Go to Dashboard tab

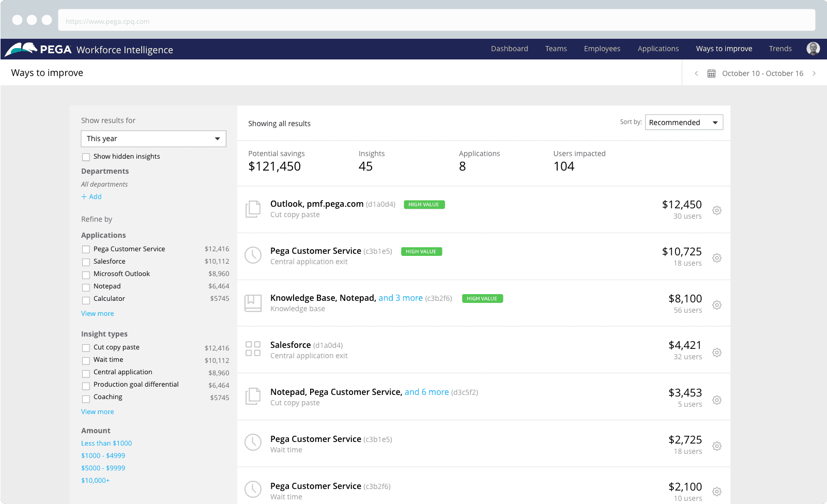coord(510,49)
